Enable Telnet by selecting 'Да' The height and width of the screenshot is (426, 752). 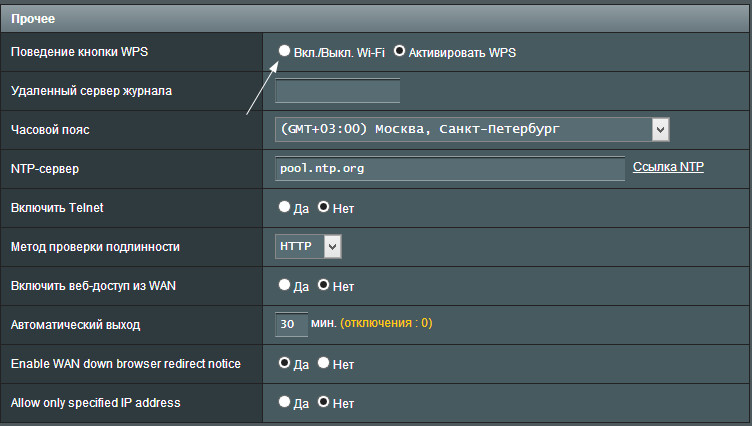285,208
